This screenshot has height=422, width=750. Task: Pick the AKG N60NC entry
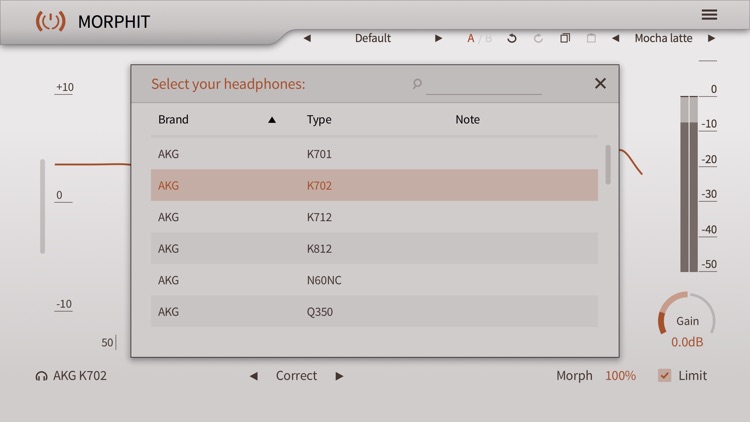click(374, 280)
